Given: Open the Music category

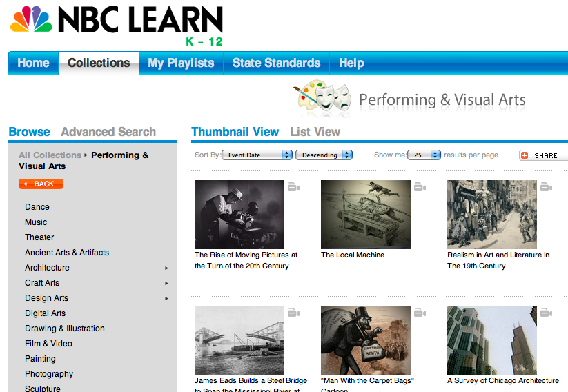Looking at the screenshot, I should click(x=36, y=222).
